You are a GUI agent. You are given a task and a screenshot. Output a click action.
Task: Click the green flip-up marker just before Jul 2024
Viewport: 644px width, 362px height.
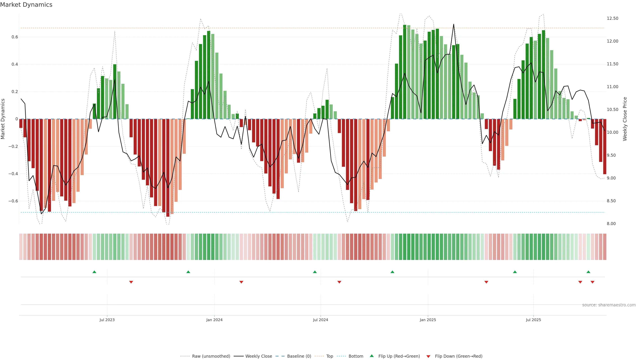315,272
